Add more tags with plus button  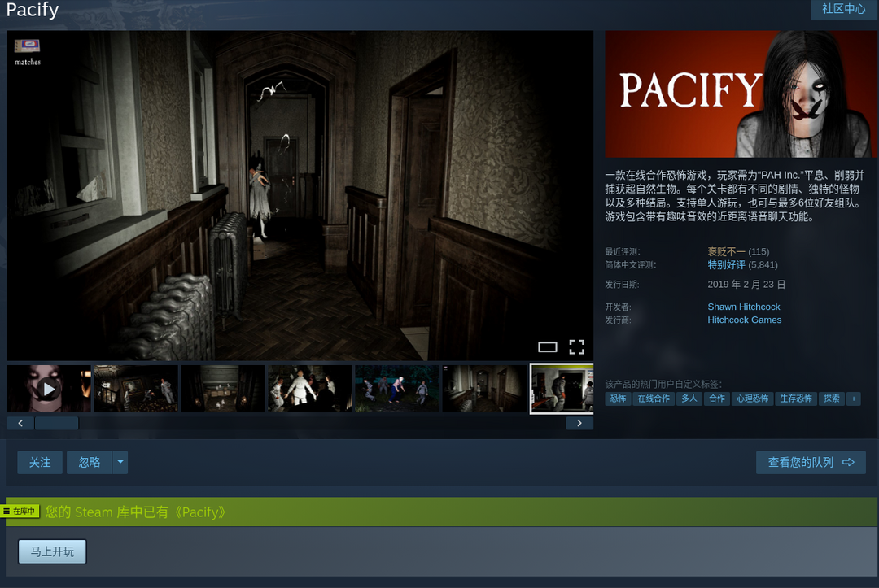pyautogui.click(x=853, y=399)
